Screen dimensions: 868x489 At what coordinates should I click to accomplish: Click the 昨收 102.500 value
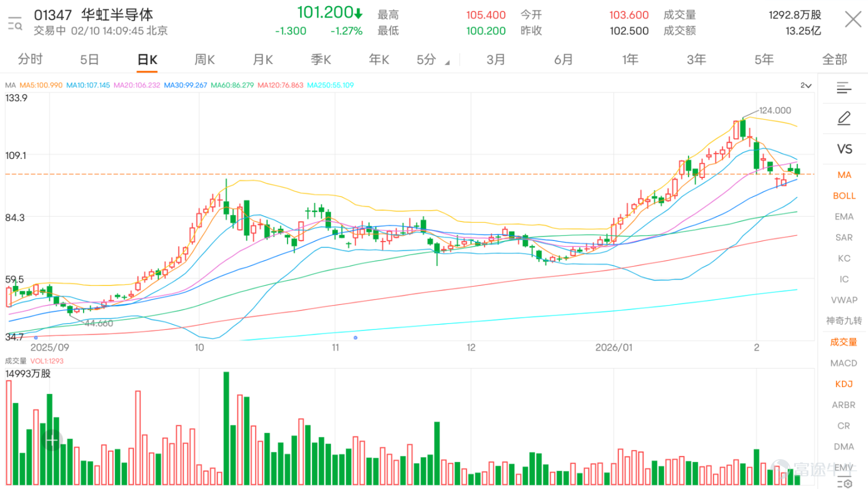click(x=629, y=31)
